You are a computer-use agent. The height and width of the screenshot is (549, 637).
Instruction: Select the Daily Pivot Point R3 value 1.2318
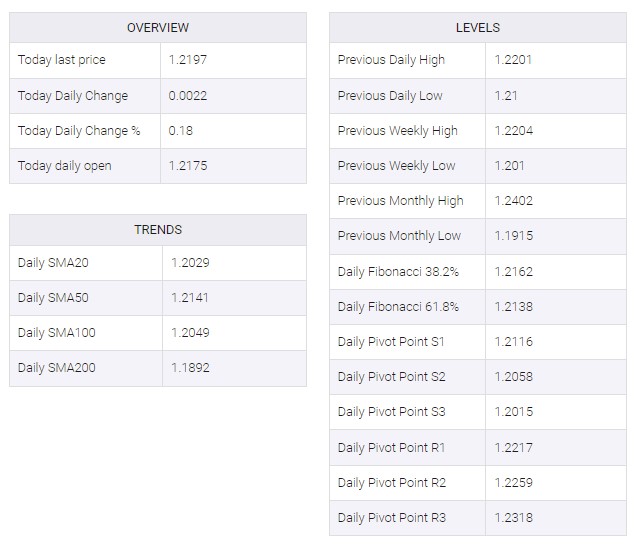pyautogui.click(x=514, y=518)
